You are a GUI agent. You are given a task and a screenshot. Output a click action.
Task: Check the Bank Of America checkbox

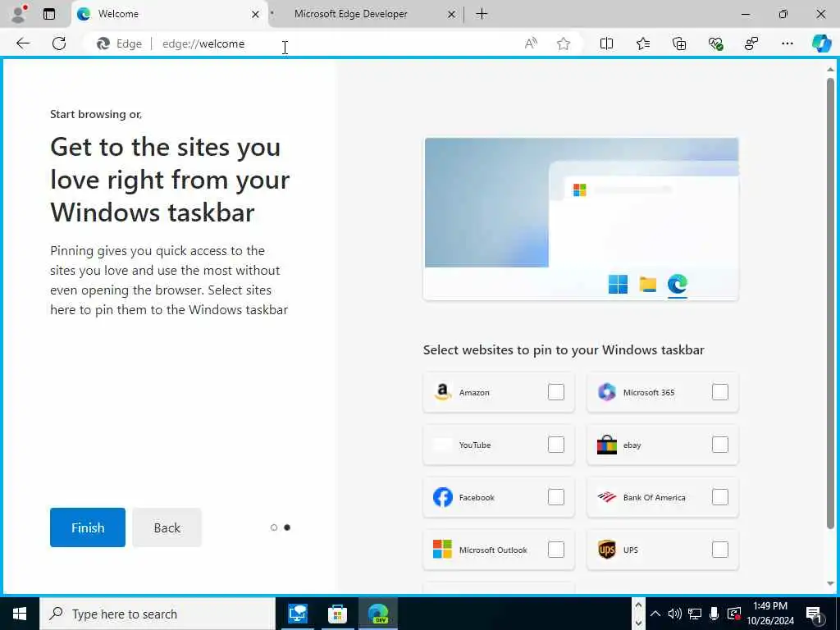(x=720, y=497)
